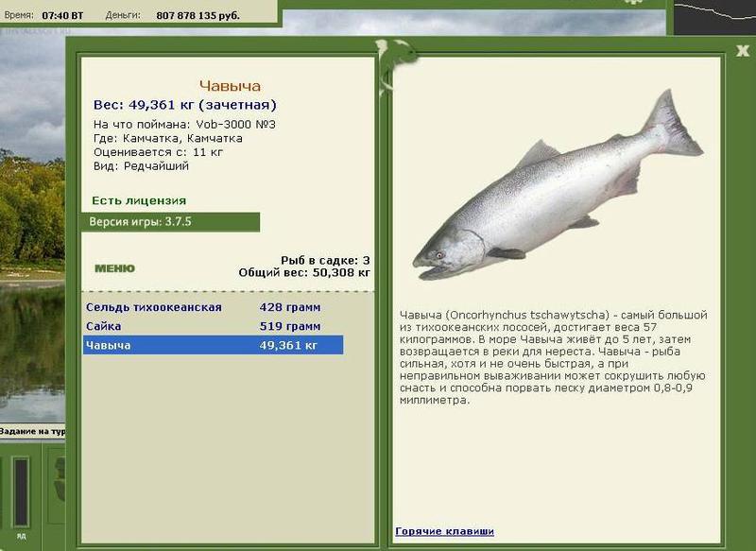This screenshot has height=551, width=756.
Task: Click the Чавыча fish title heading
Action: [230, 86]
